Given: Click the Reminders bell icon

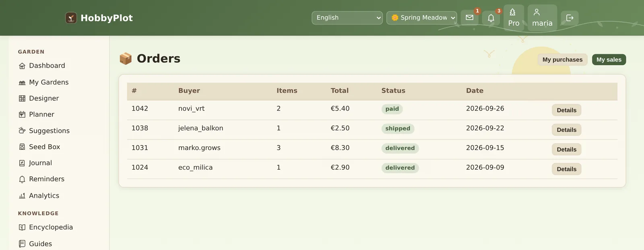Looking at the screenshot, I should tap(22, 179).
